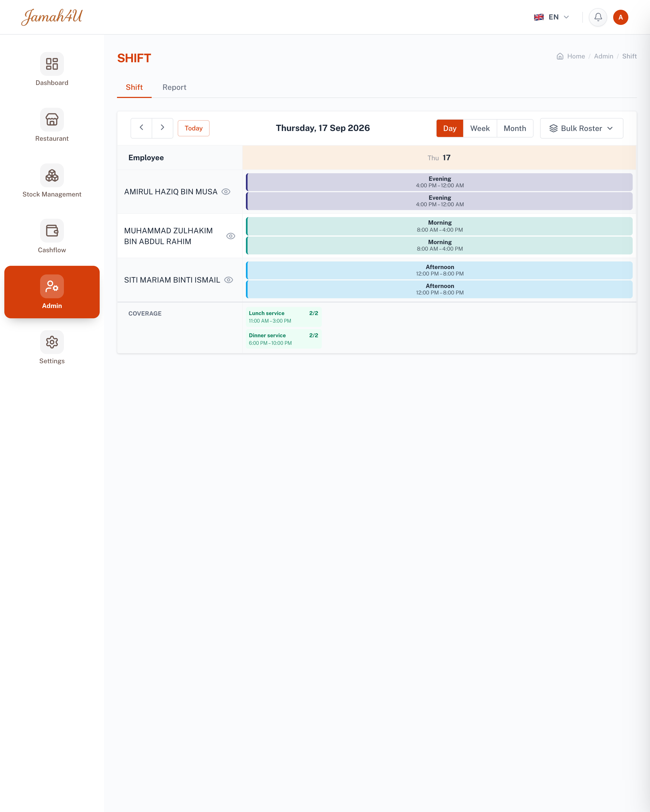Open Siti Mariam's first Afternoon shift block
Image resolution: width=650 pixels, height=812 pixels.
pyautogui.click(x=439, y=270)
